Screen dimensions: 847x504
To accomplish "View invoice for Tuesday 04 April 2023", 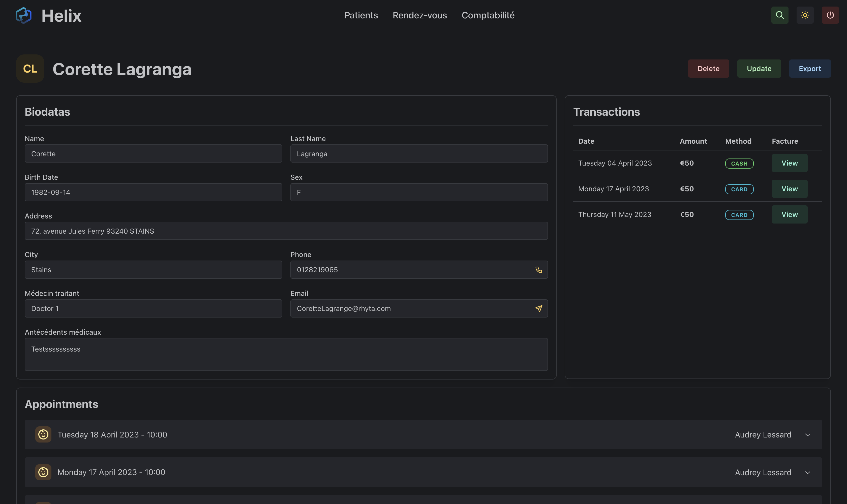I will 789,163.
